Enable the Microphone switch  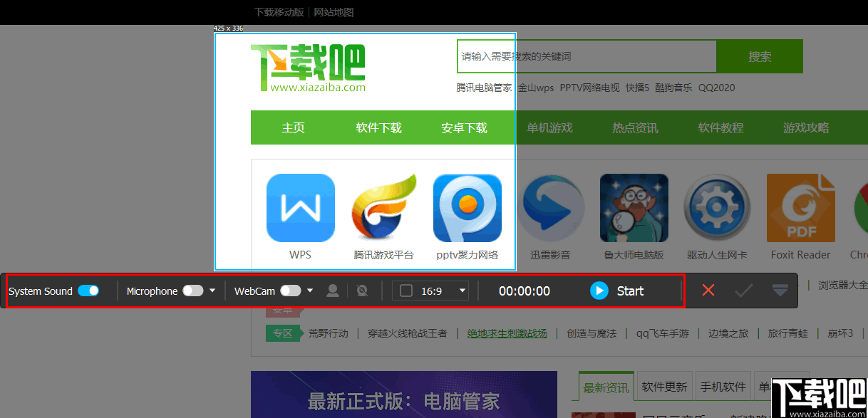point(192,291)
